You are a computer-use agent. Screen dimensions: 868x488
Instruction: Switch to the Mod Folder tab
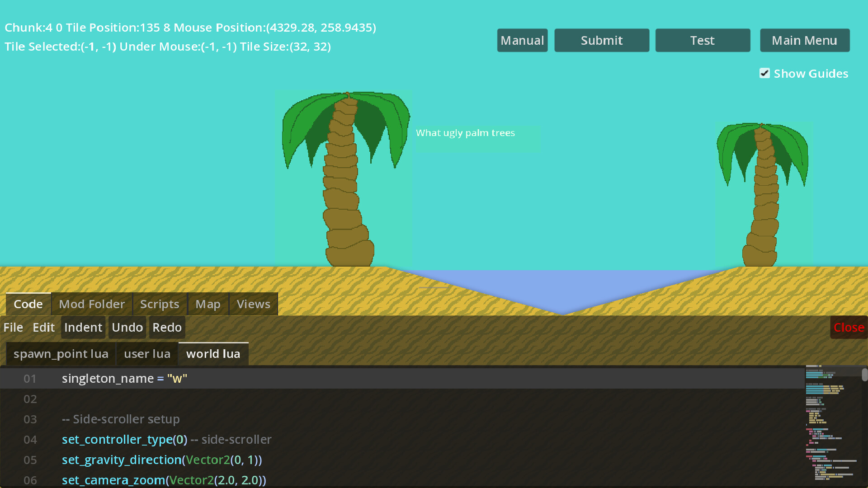[92, 304]
